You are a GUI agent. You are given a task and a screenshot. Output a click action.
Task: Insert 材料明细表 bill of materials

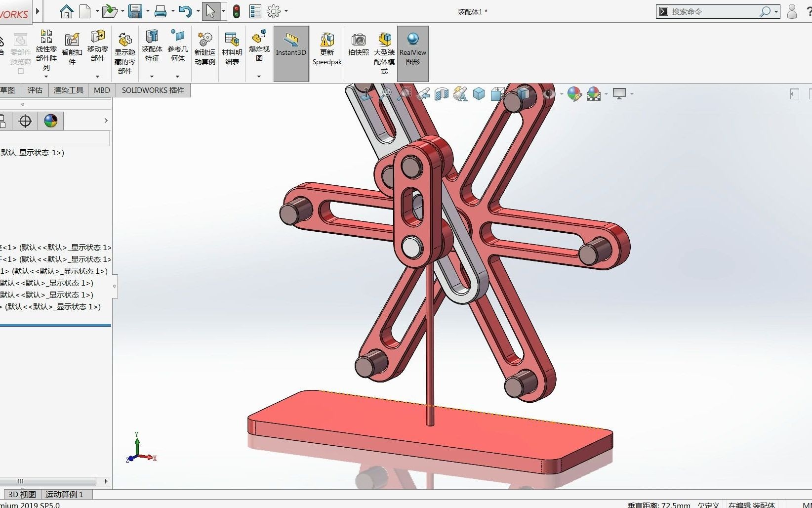coord(232,48)
